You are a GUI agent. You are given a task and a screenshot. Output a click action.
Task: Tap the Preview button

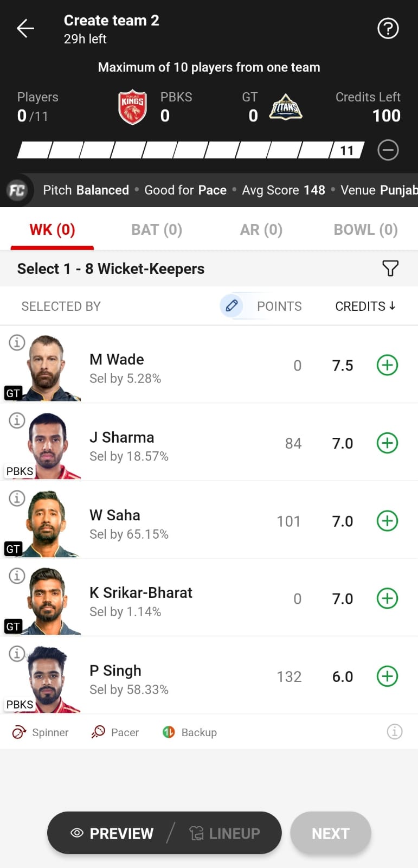tap(113, 833)
